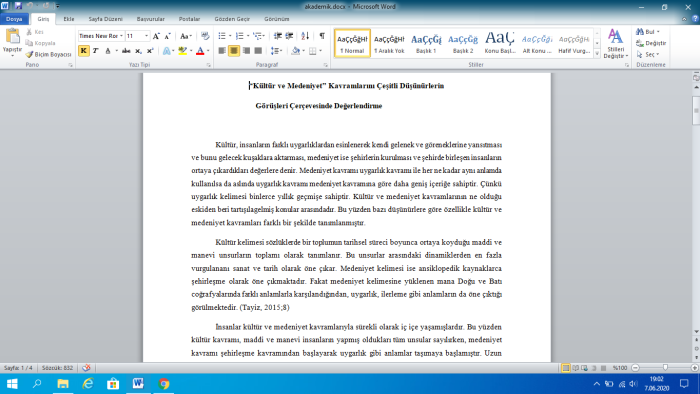Open the Aa change case dropdown
The height and width of the screenshot is (394, 700).
click(186, 36)
